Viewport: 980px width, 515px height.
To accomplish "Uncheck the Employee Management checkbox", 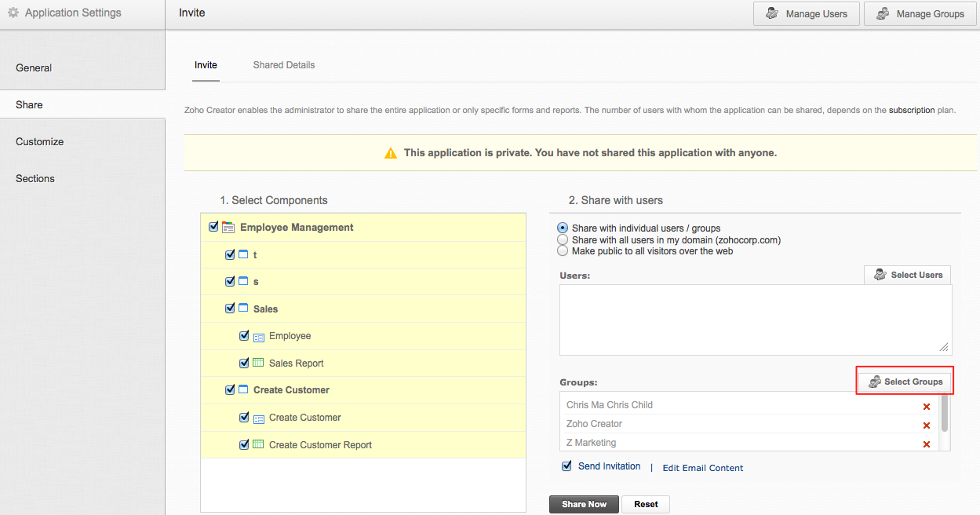I will (213, 227).
